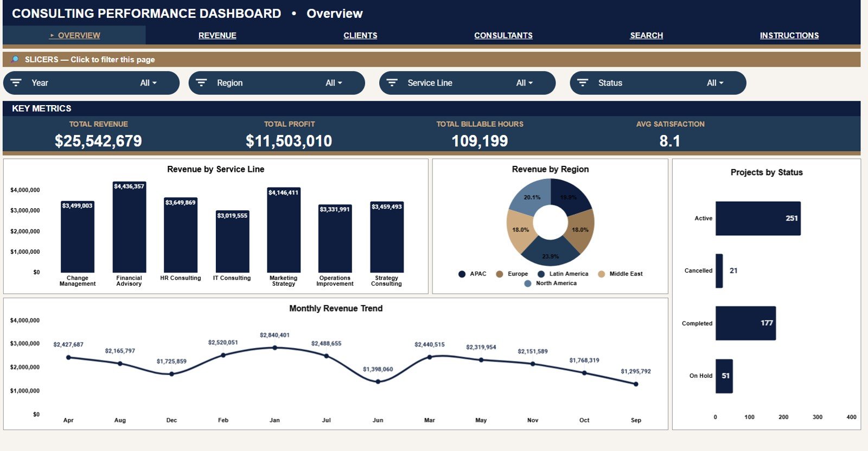Click the Total Revenue value $25,542,679
Image resolution: width=868 pixels, height=451 pixels.
click(98, 141)
